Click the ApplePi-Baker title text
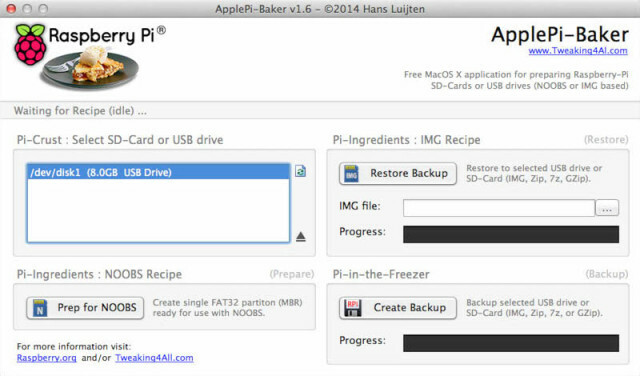This screenshot has width=640, height=376. [560, 35]
